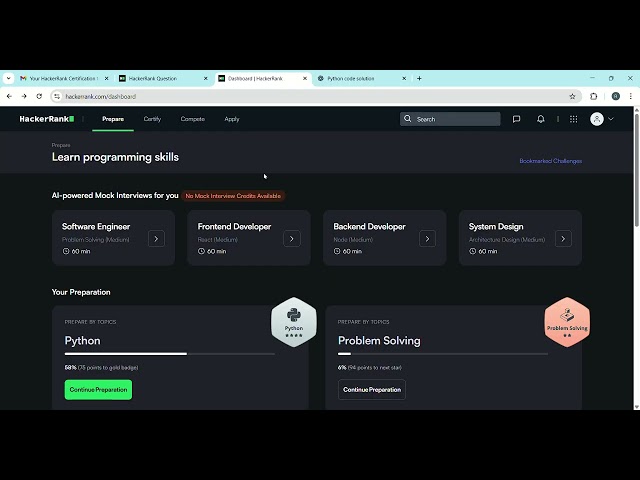
Task: Reload the page
Action: 39,96
